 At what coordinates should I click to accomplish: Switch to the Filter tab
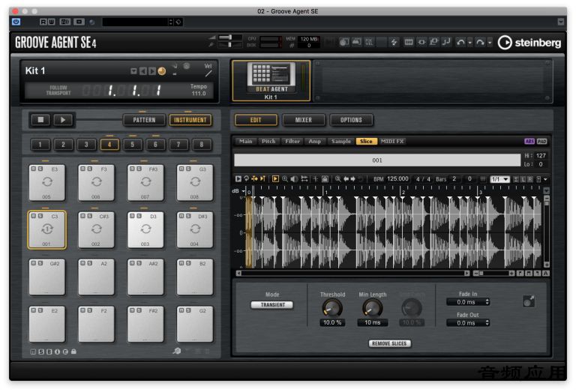[x=292, y=142]
